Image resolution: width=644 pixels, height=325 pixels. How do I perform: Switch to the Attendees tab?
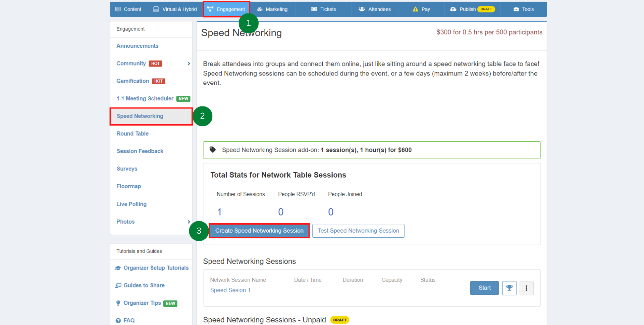coord(375,9)
